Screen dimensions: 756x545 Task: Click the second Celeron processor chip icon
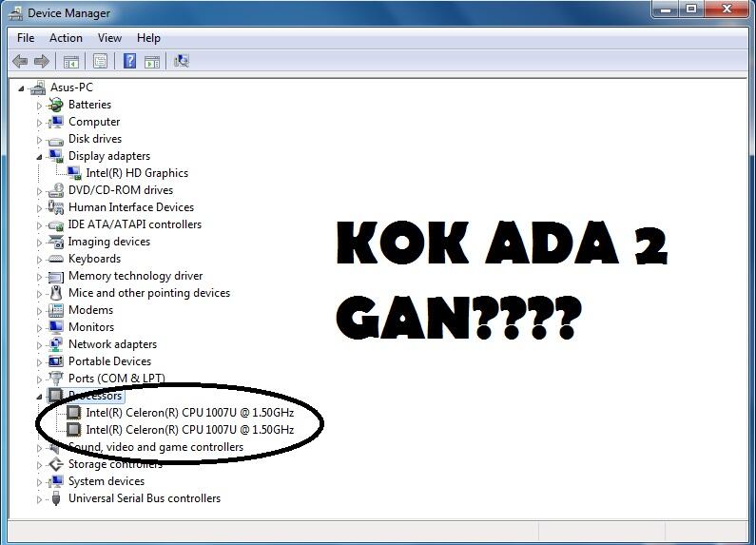click(74, 429)
